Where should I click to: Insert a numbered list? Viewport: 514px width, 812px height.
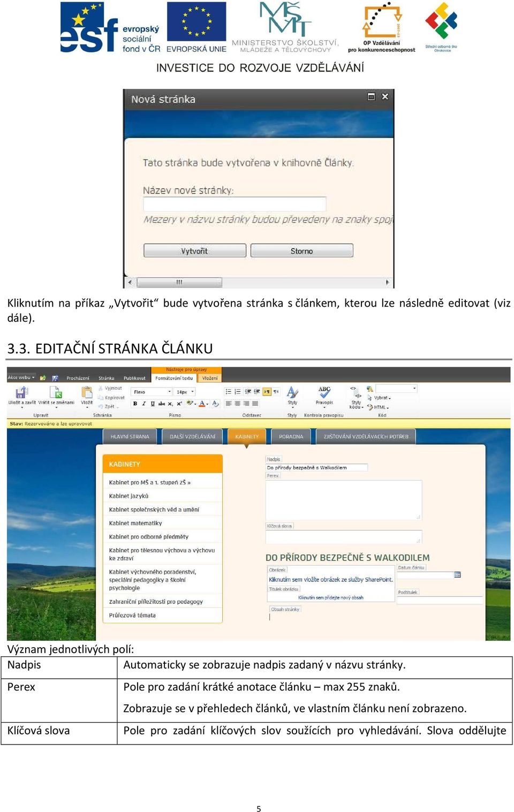(x=238, y=392)
